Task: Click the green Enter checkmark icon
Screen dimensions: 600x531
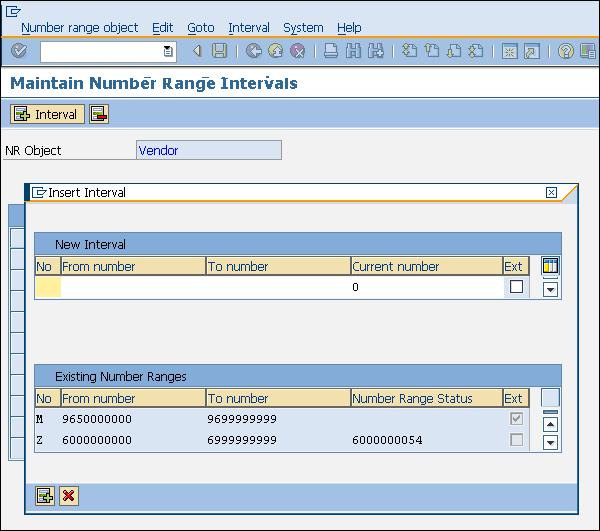Action: point(19,51)
